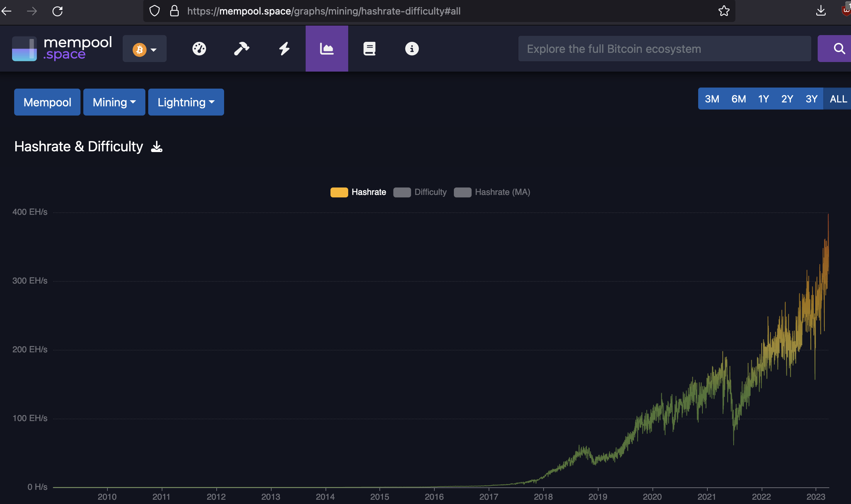The image size is (851, 504).
Task: Download Hashrate & Difficulty chart data
Action: (x=156, y=147)
